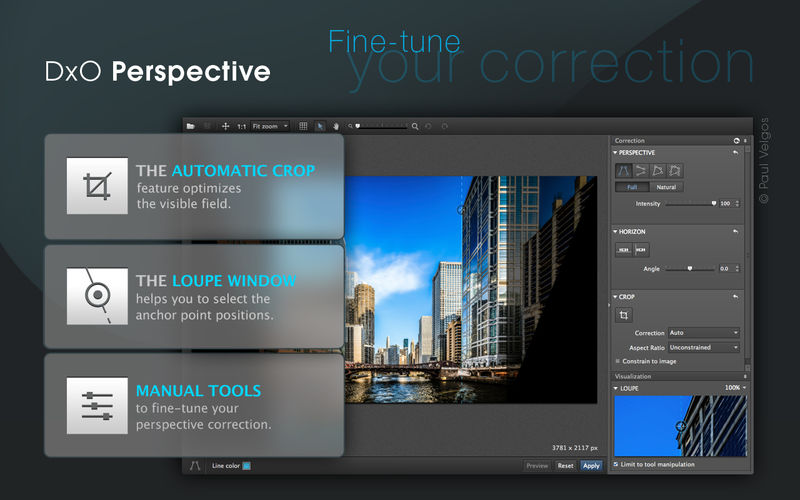
Task: Click the dimmed undo arrow in toolbar
Action: point(429,126)
